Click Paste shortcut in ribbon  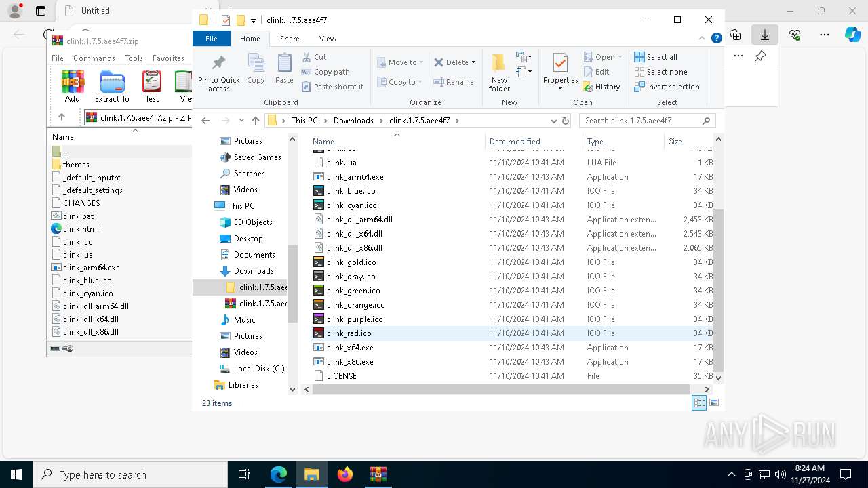332,87
